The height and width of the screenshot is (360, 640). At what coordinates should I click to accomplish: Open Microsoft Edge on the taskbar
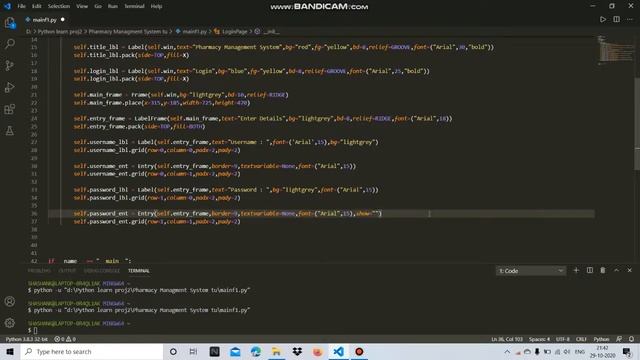coord(256,351)
